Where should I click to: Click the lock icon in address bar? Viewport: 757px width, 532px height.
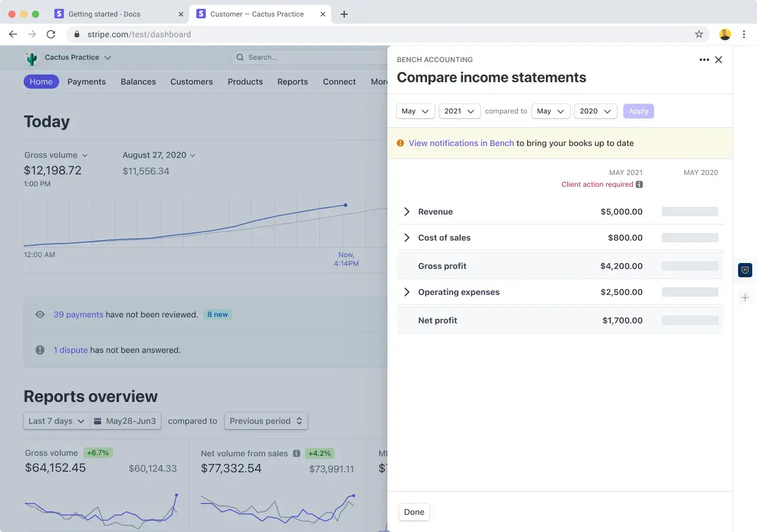click(x=76, y=34)
